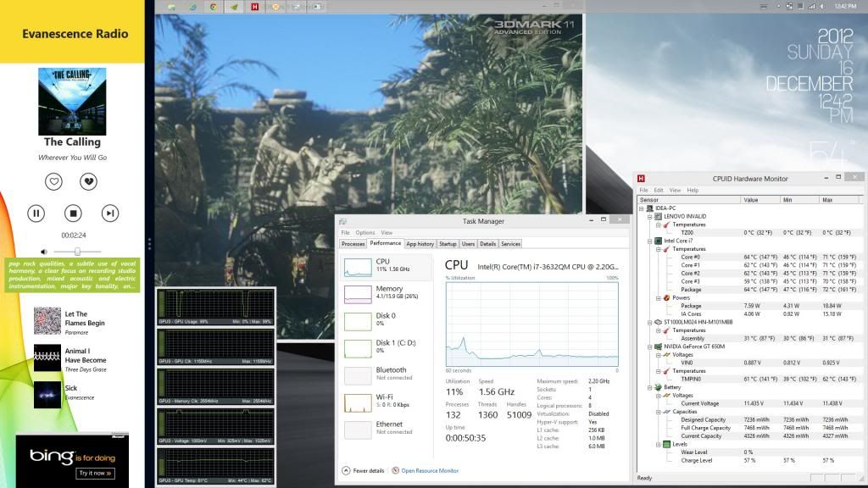Select the Ethernet performance item
Viewport: 868px width, 488px height.
point(387,430)
